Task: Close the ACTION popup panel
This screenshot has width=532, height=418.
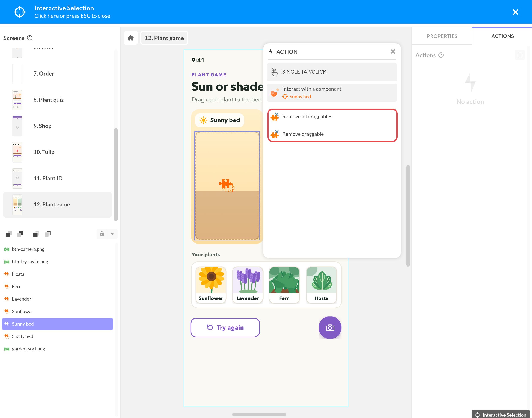Action: [x=393, y=52]
